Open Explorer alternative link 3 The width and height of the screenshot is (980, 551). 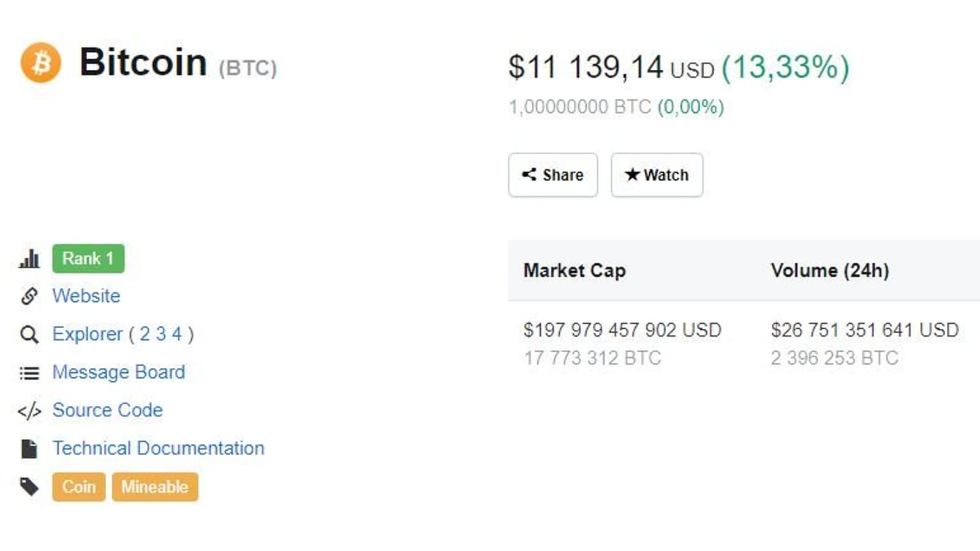pyautogui.click(x=160, y=334)
